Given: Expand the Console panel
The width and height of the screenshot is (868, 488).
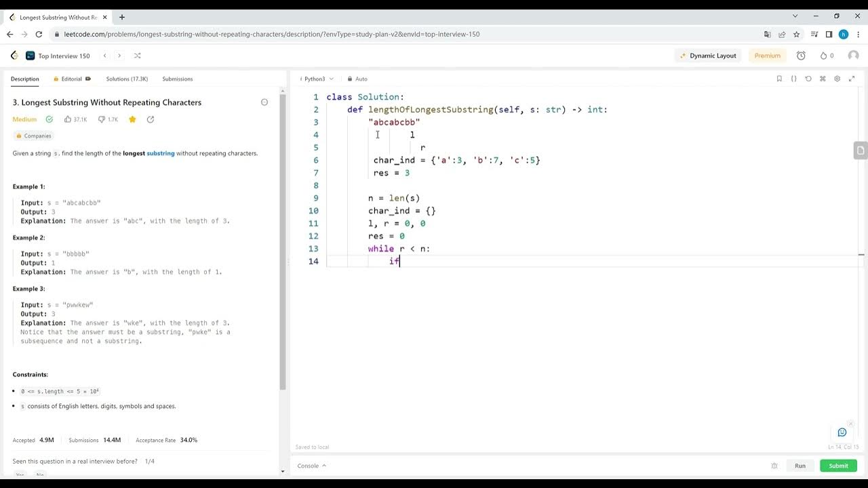Looking at the screenshot, I should tap(312, 466).
